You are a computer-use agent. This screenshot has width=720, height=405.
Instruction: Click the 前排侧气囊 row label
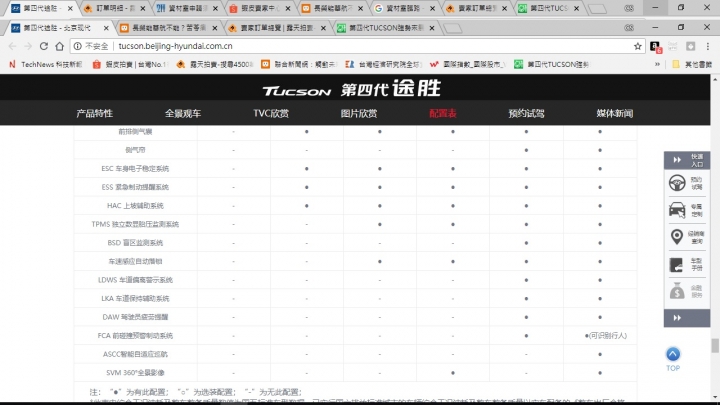(x=135, y=131)
